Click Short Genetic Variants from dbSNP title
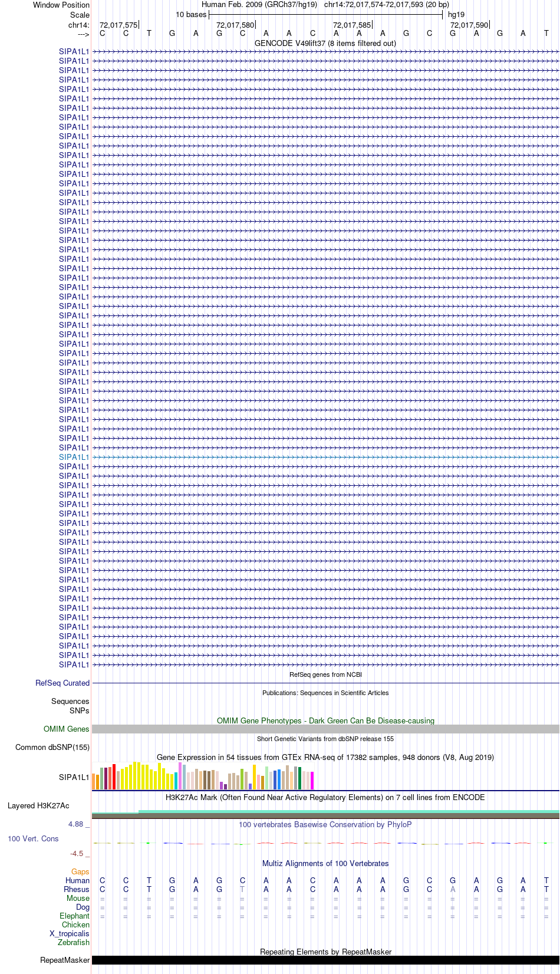This screenshot has width=560, height=974. (325, 739)
